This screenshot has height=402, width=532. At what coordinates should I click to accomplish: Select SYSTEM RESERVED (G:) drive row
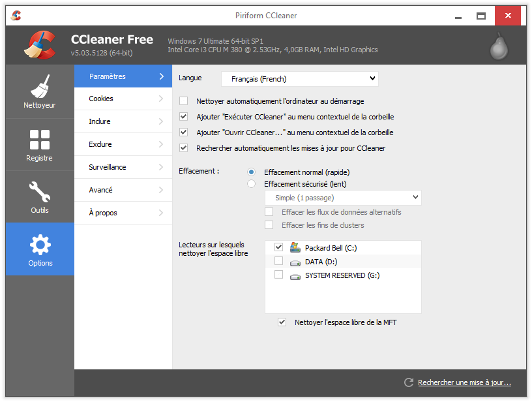pos(342,275)
